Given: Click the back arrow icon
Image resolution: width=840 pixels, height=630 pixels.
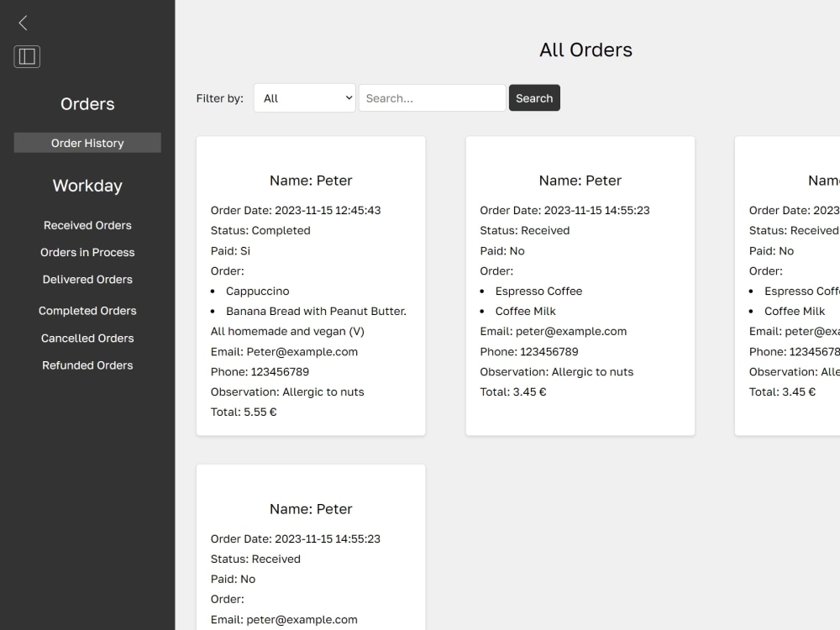Looking at the screenshot, I should 23,23.
